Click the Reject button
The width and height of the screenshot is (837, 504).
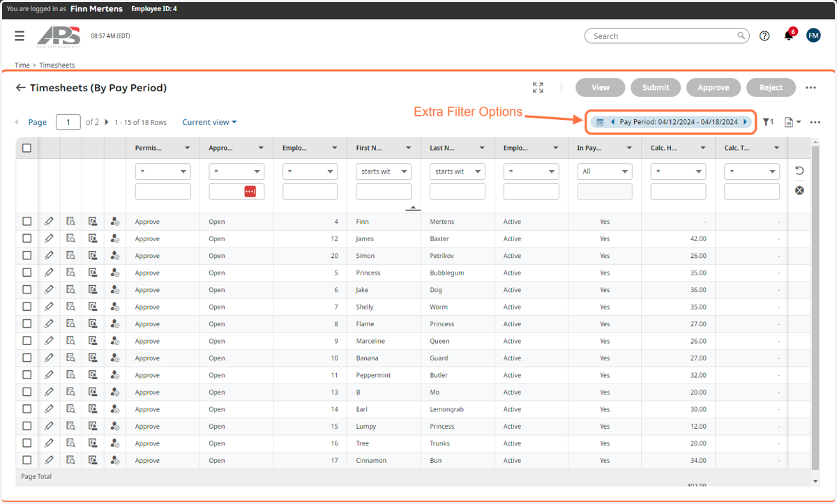[x=771, y=87]
